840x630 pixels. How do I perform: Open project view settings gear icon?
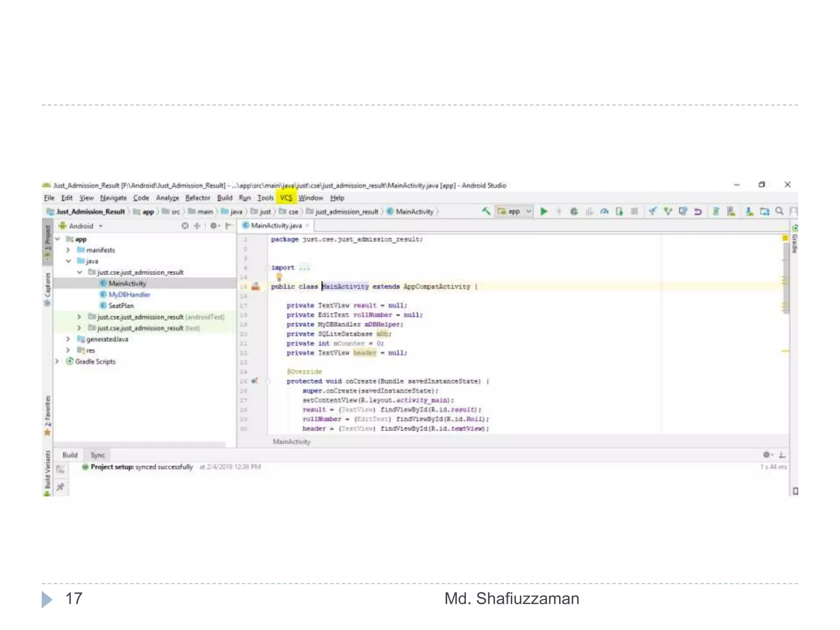(x=213, y=226)
